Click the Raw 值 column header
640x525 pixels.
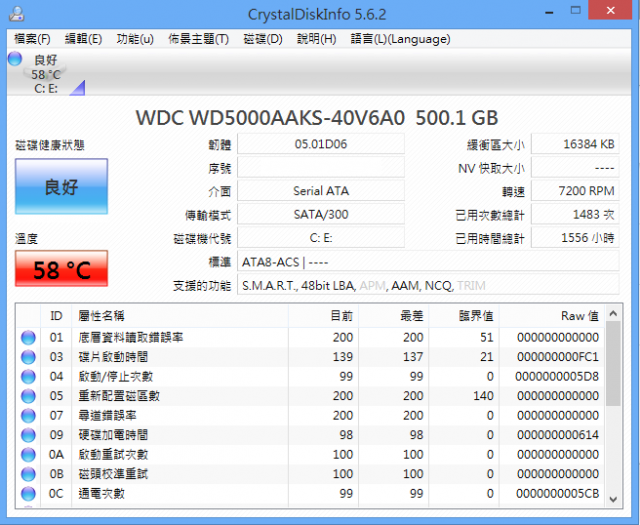tap(552, 316)
